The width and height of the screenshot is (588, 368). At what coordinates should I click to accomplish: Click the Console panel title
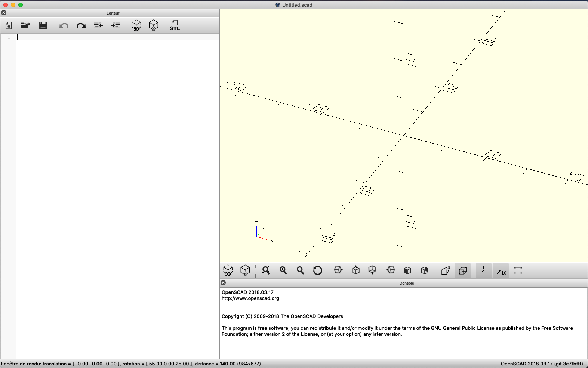click(x=407, y=283)
